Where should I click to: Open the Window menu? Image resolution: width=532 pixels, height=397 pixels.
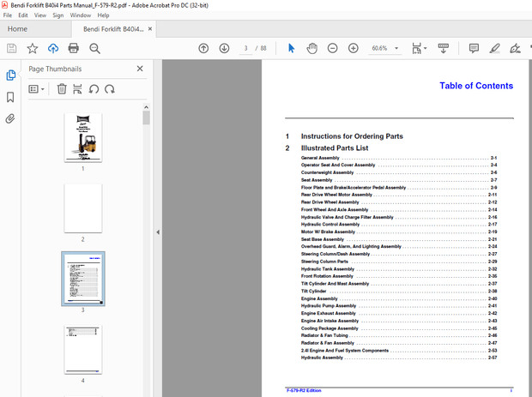click(x=81, y=15)
